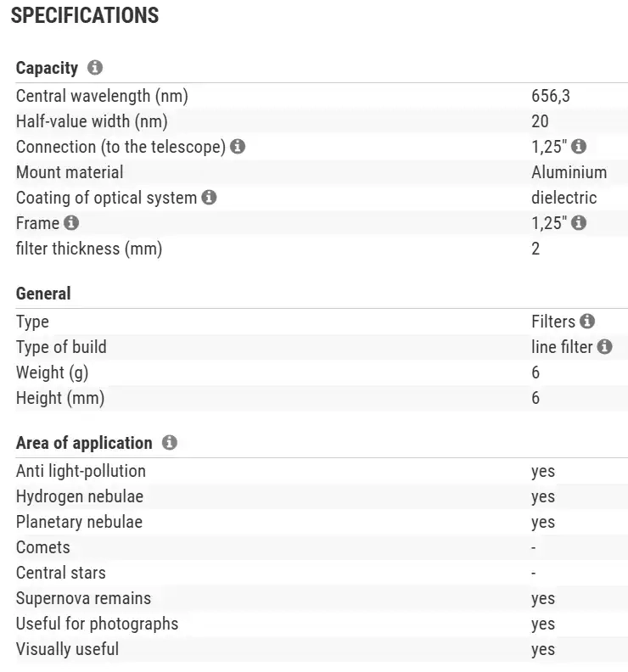Show info for Coating of optical system
This screenshot has width=628, height=672.
pos(209,198)
